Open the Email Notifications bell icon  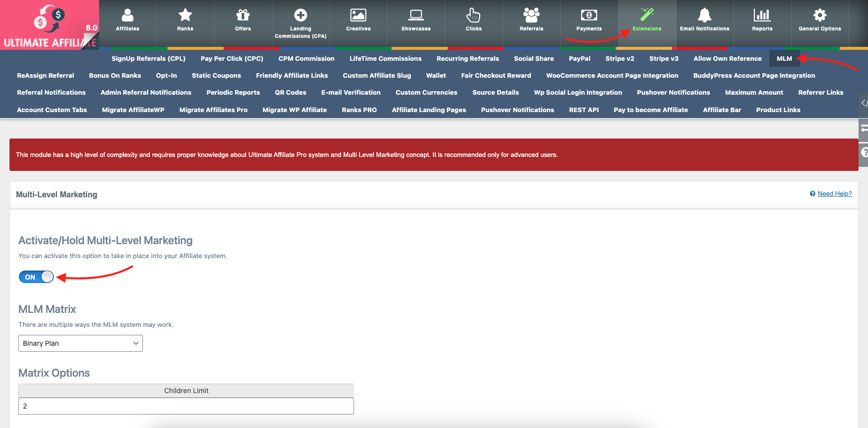pos(705,15)
